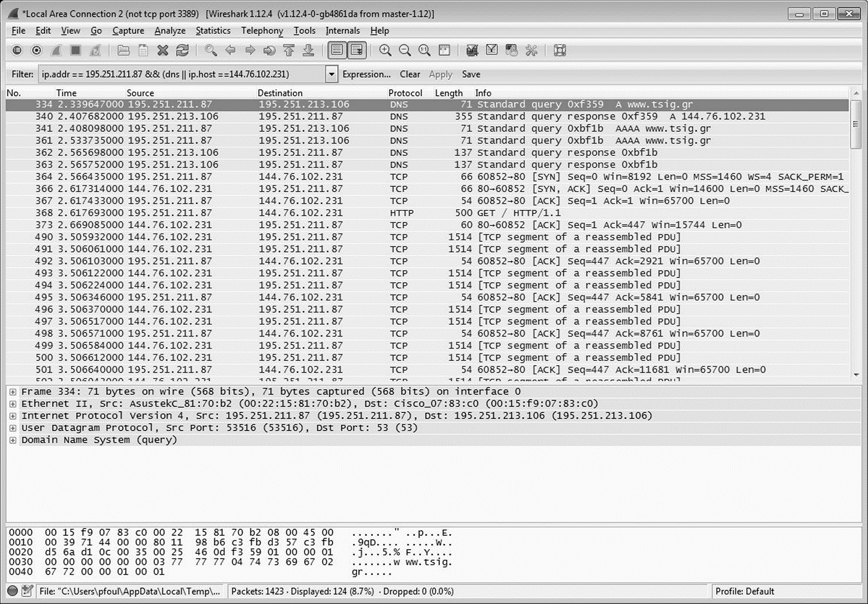This screenshot has height=604, width=868.
Task: Stop the running capture icon
Action: pos(75,50)
